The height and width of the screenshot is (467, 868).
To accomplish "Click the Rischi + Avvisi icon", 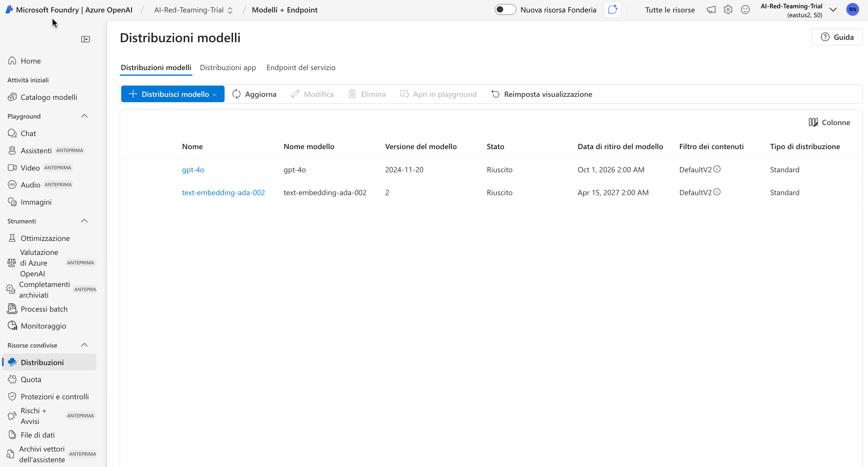I will (x=12, y=416).
